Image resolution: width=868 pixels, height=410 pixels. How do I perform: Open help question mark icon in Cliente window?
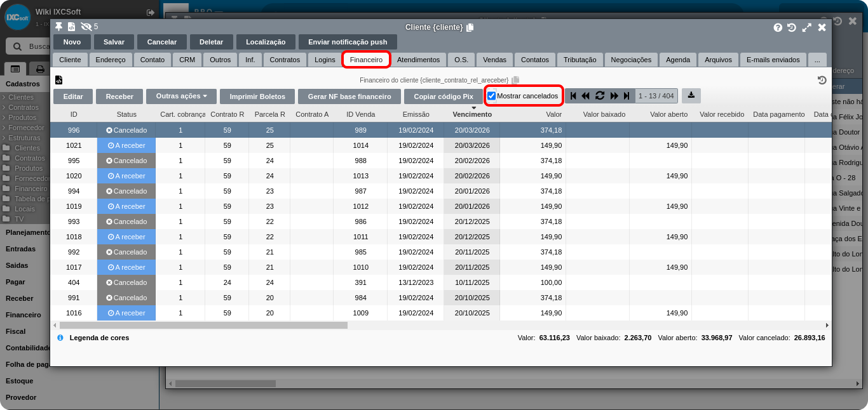point(778,27)
